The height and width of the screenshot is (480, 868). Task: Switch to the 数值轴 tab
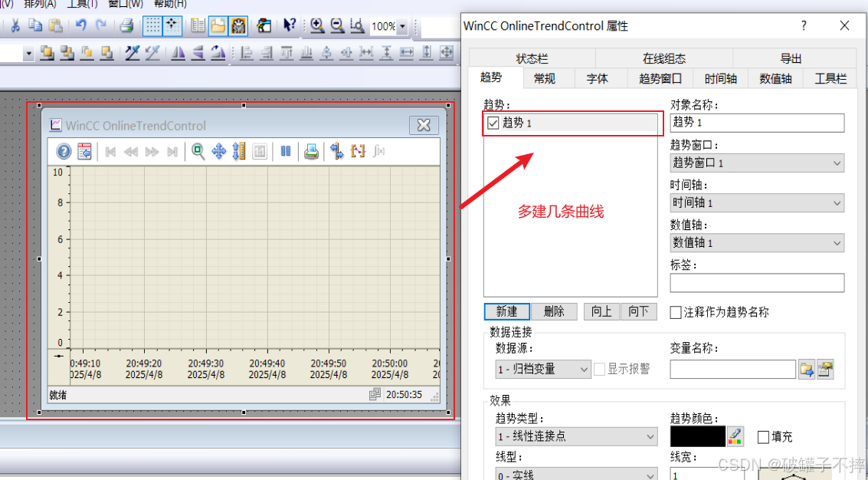coord(775,79)
